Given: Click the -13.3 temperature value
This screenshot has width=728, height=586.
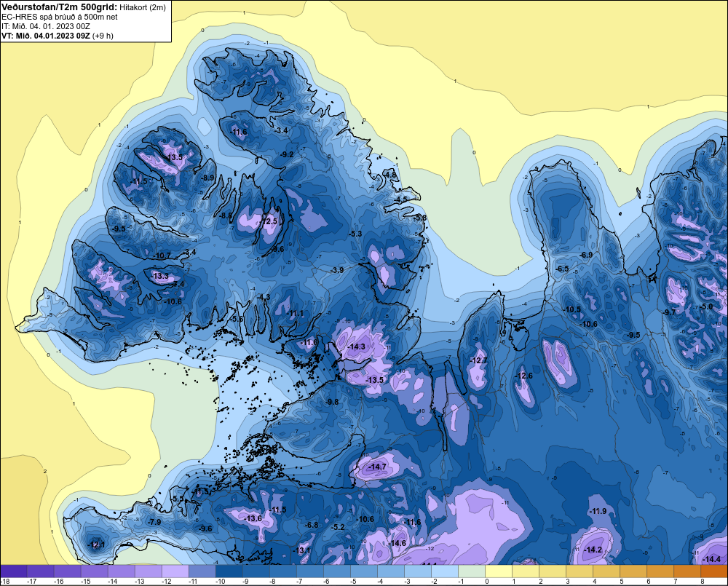Looking at the screenshot, I should point(159,277).
